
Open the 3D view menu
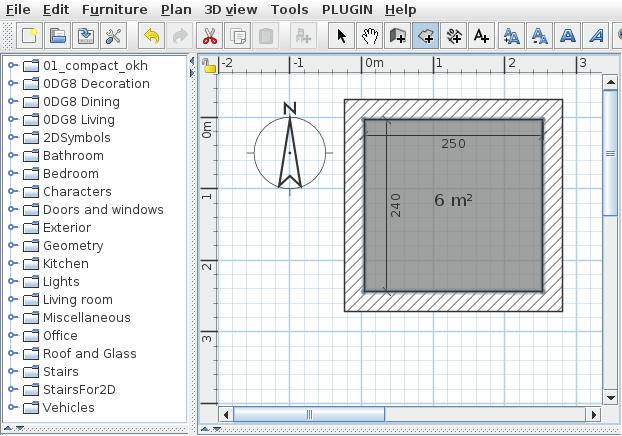[231, 10]
